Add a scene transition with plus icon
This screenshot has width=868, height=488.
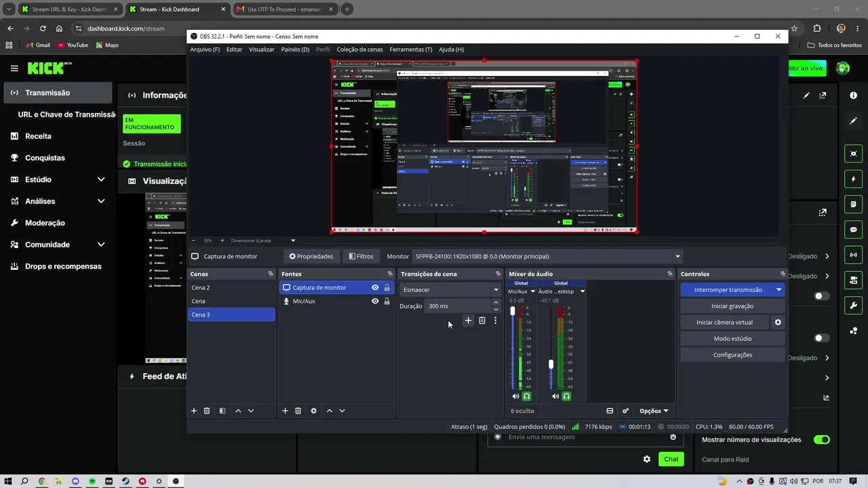point(468,320)
